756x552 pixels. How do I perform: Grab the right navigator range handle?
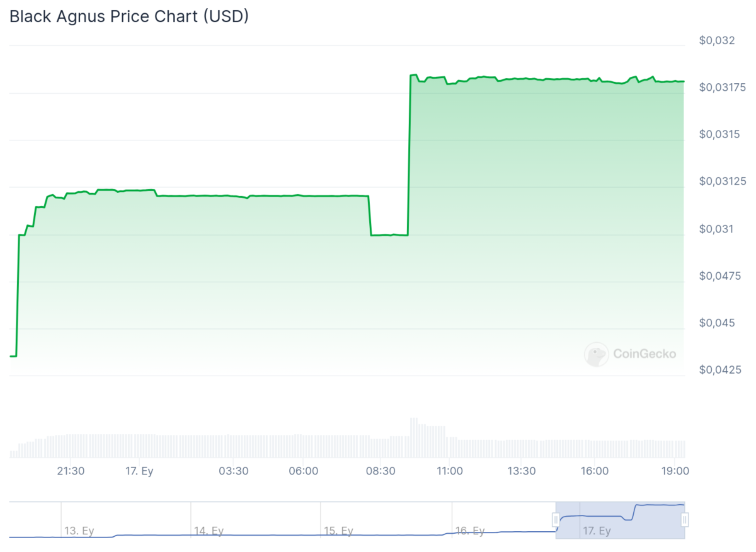[685, 520]
